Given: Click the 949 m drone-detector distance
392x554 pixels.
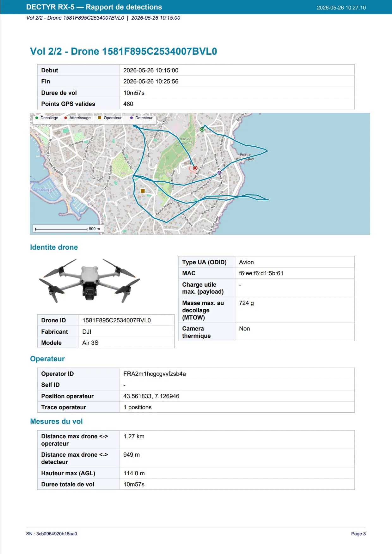Looking at the screenshot, I should pos(132,455).
